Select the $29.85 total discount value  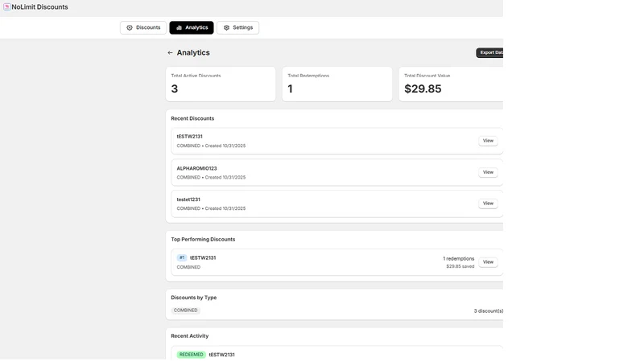pyautogui.click(x=423, y=88)
